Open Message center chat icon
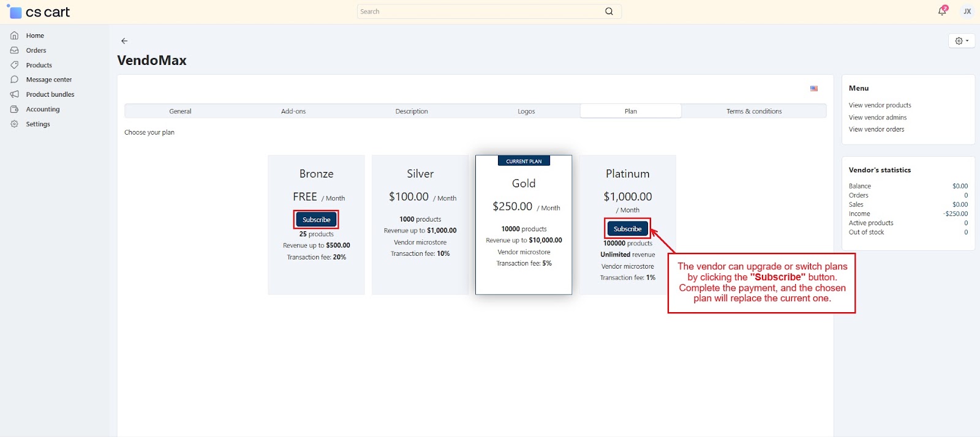 coord(14,80)
